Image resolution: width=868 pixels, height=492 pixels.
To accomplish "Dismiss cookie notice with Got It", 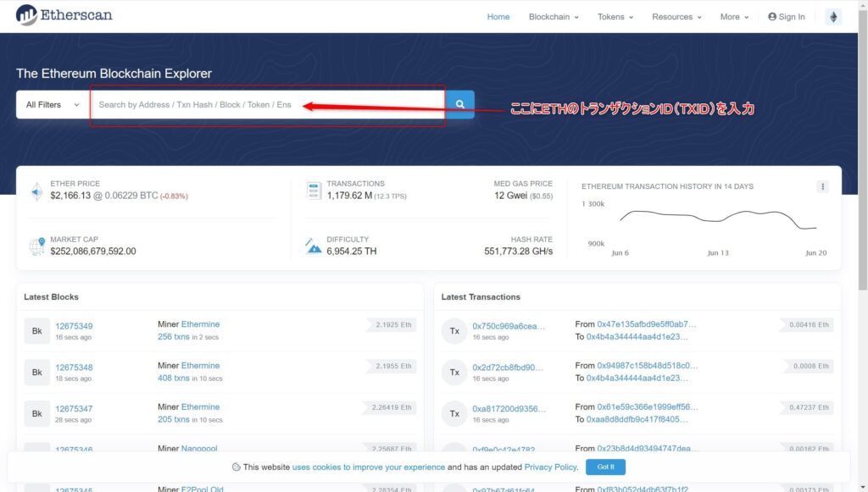I will tap(605, 467).
